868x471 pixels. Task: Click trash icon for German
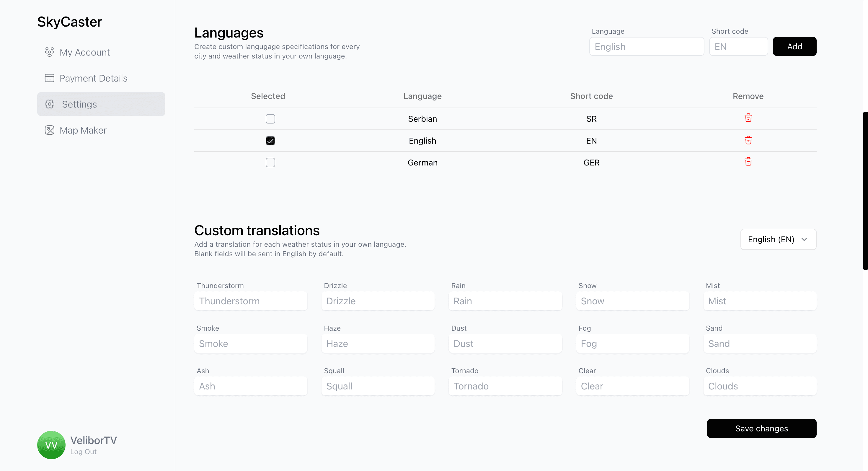point(748,162)
